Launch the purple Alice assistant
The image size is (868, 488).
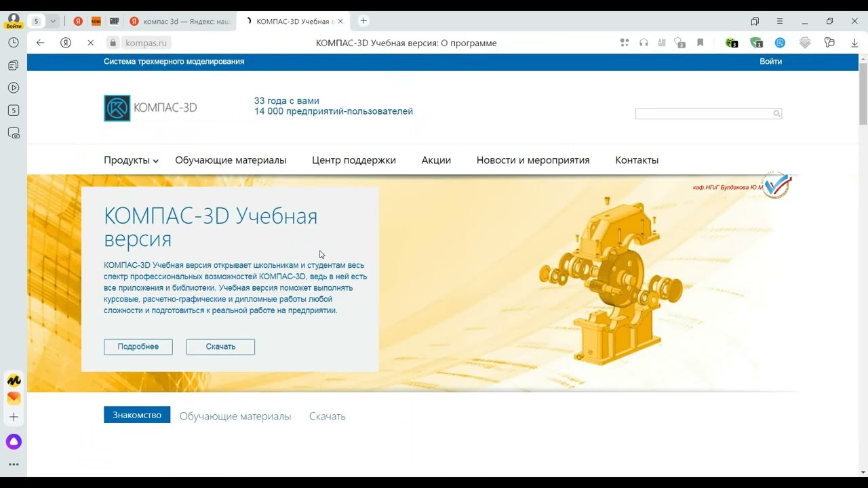coord(14,442)
